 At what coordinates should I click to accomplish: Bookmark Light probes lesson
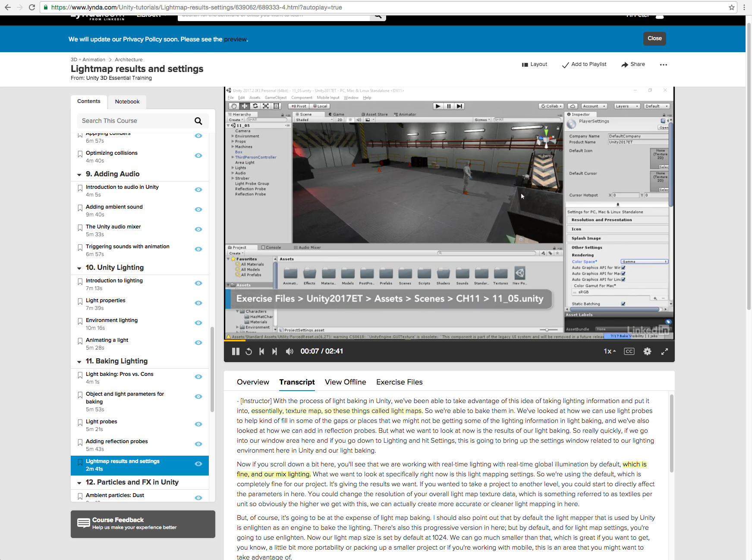tap(80, 422)
